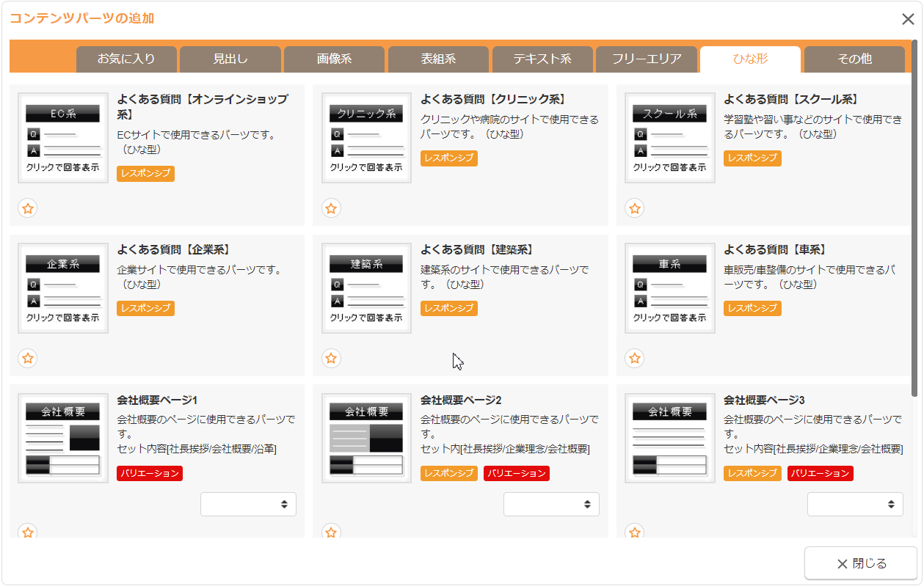This screenshot has height=586, width=924.
Task: Favorite the 会社概要ページ1 part
Action: pyautogui.click(x=28, y=532)
